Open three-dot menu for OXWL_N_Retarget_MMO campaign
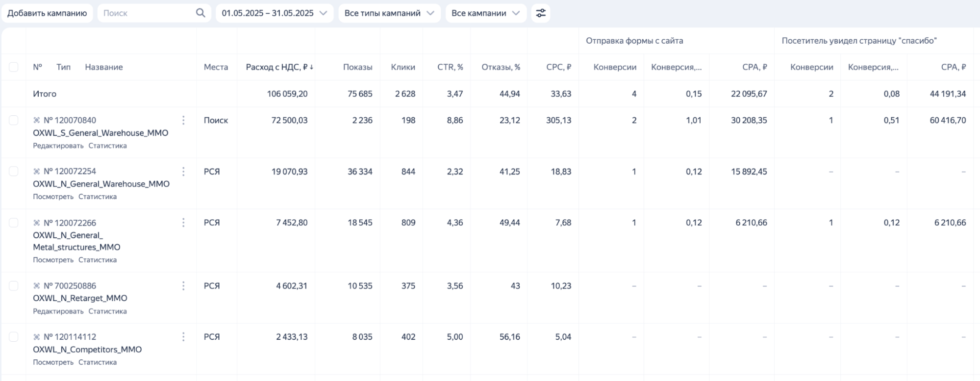 (183, 286)
